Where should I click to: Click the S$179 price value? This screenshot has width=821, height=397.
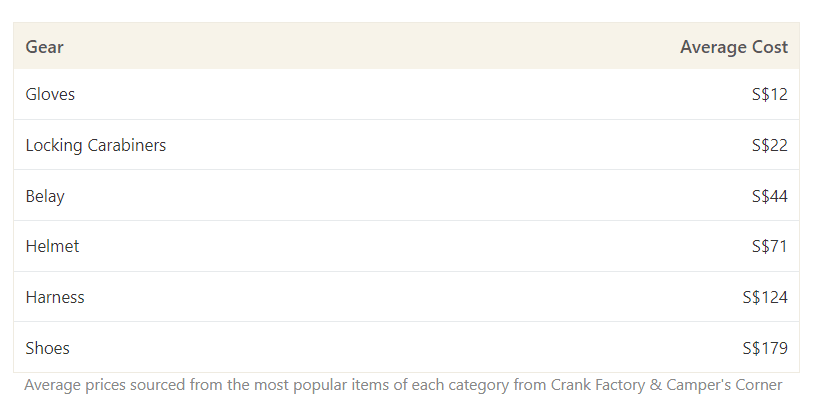(765, 348)
